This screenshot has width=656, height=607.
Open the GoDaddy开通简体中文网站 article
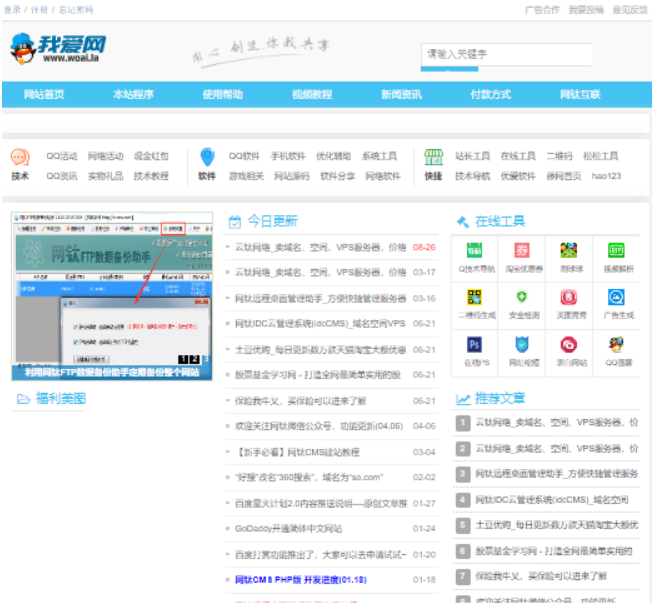pyautogui.click(x=288, y=528)
